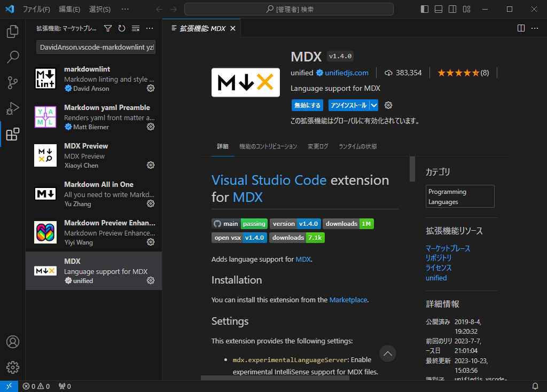Switch to the 詳細 tab
The image size is (547, 392).
pyautogui.click(x=223, y=146)
